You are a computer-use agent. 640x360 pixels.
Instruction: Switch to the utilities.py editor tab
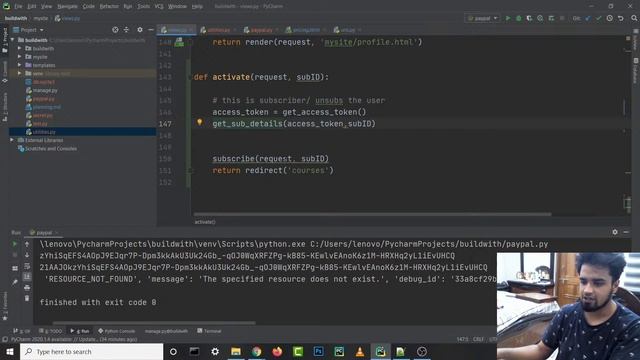pos(218,30)
